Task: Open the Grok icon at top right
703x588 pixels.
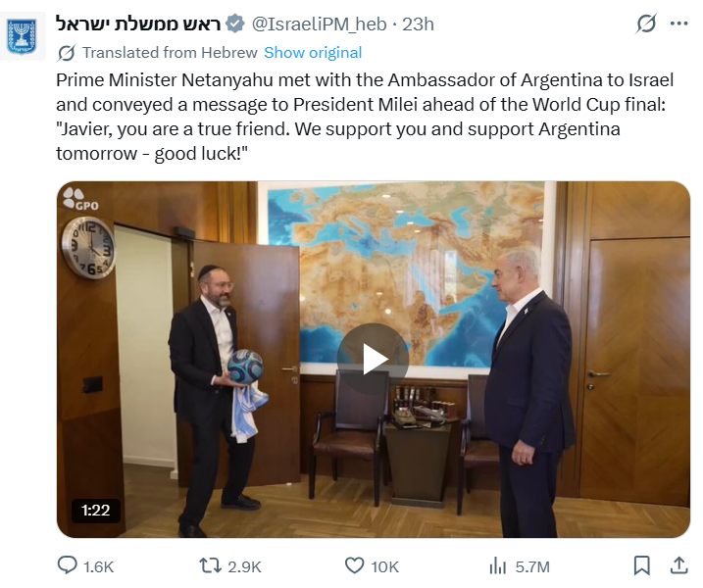Action: (646, 24)
